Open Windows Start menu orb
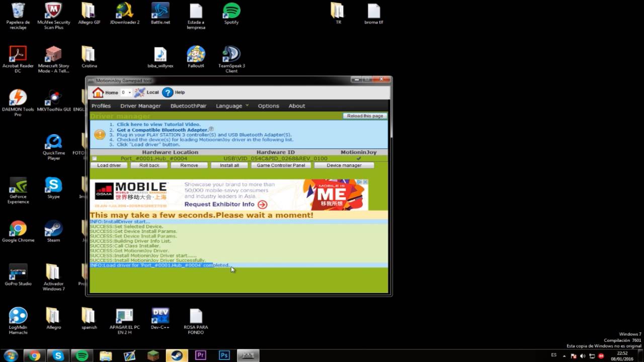 (11, 355)
